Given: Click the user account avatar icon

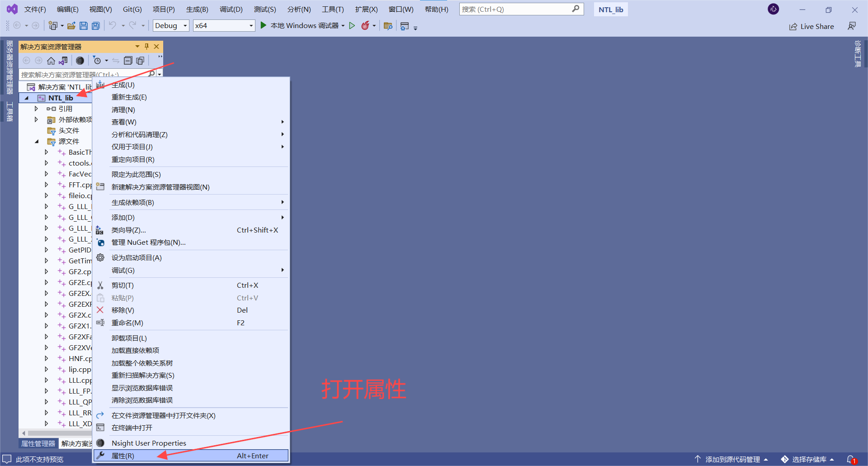Looking at the screenshot, I should click(774, 9).
